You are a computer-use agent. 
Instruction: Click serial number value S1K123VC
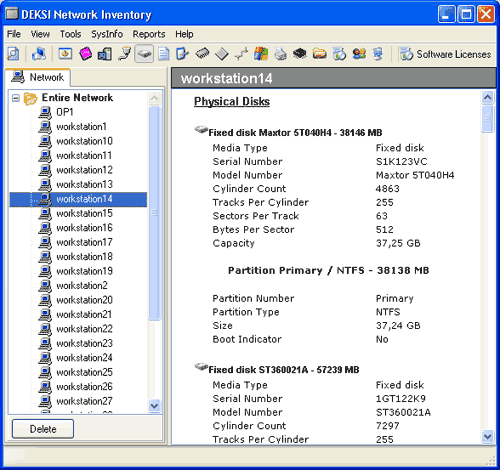pyautogui.click(x=401, y=162)
